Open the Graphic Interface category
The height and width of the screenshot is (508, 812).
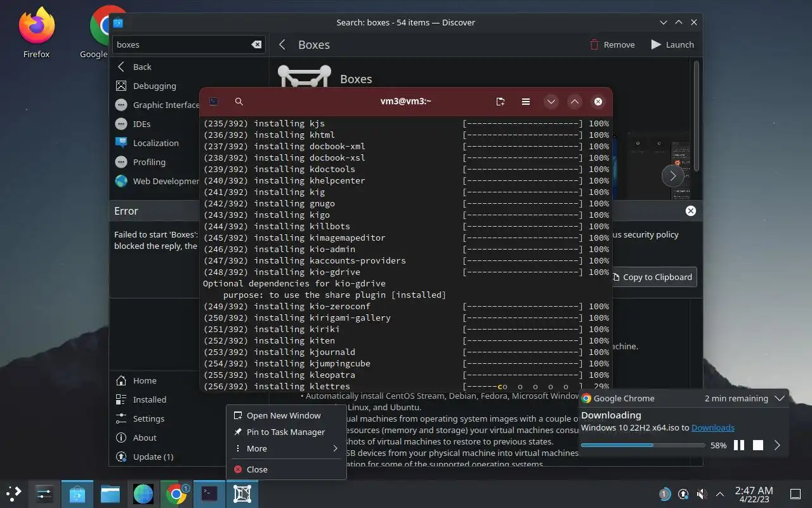point(156,105)
